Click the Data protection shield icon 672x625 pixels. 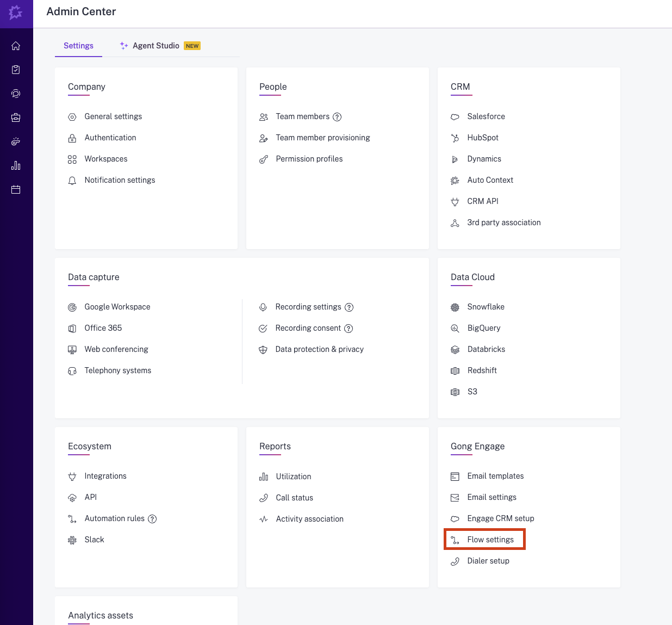point(263,350)
